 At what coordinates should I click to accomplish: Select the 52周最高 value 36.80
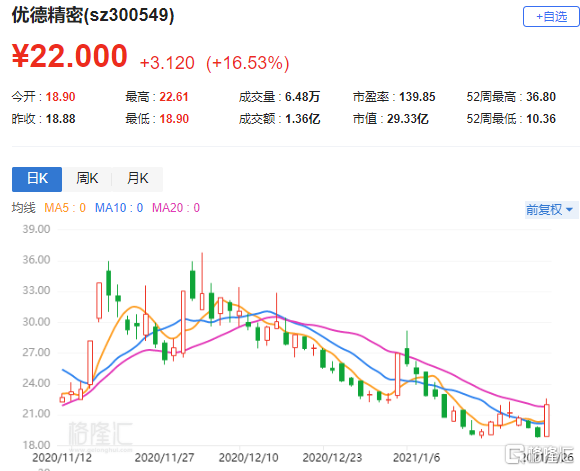(541, 97)
